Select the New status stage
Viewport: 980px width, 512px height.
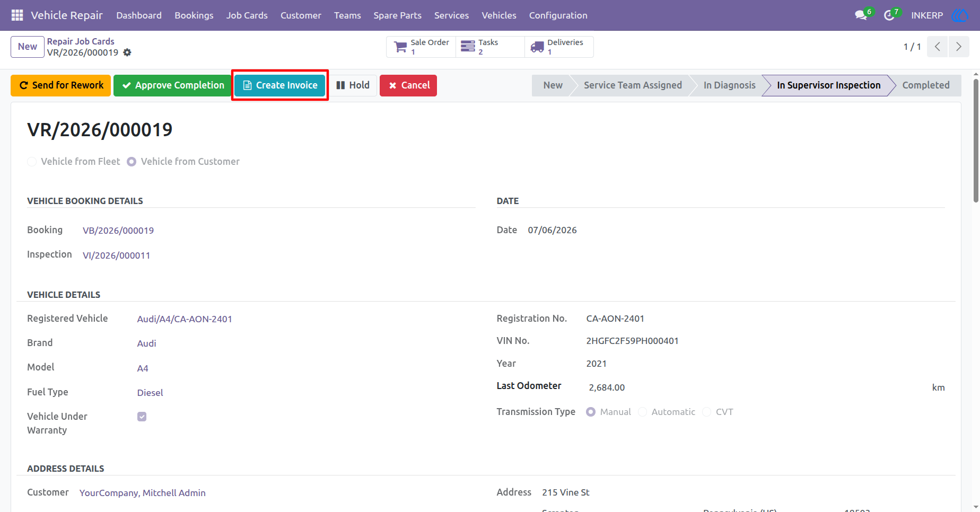pos(553,85)
